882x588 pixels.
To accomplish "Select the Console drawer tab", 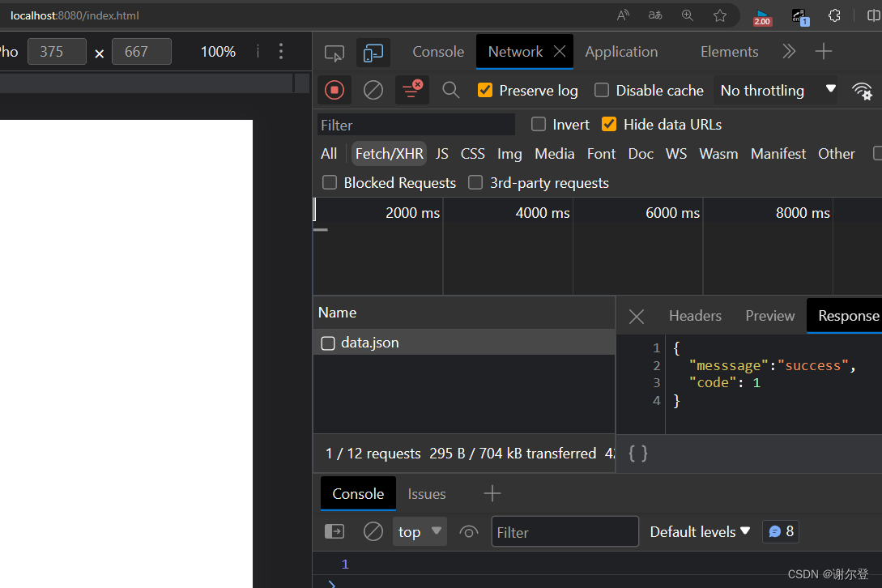I will (358, 493).
